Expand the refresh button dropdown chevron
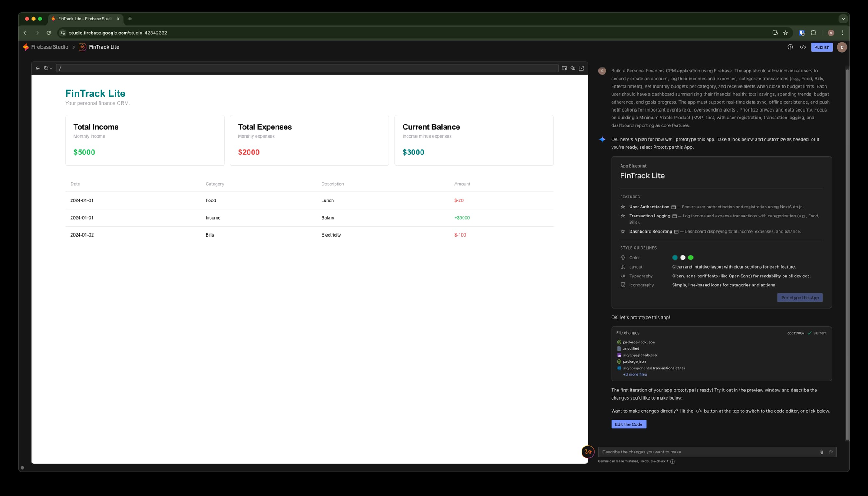The height and width of the screenshot is (496, 868). point(51,68)
